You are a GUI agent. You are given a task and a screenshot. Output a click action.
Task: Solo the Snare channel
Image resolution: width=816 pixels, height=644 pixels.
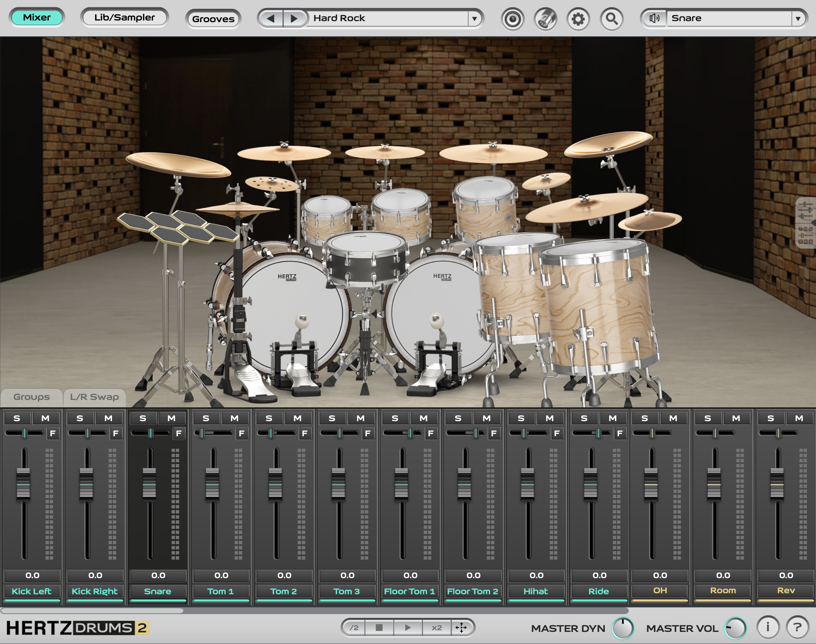coord(143,417)
